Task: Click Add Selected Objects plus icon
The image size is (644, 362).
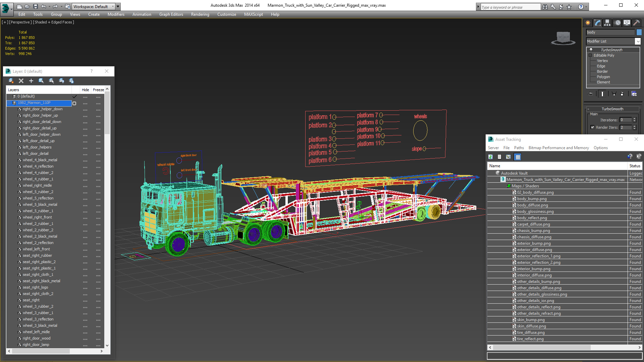Action: click(x=31, y=81)
